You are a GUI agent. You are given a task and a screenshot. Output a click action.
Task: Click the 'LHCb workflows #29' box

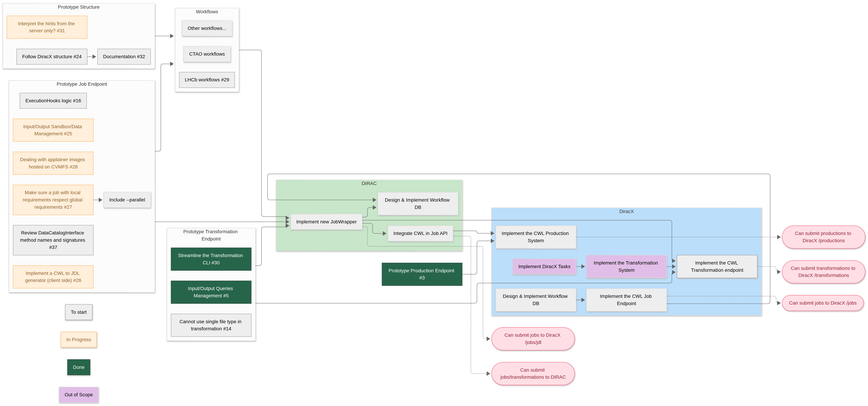click(x=207, y=80)
